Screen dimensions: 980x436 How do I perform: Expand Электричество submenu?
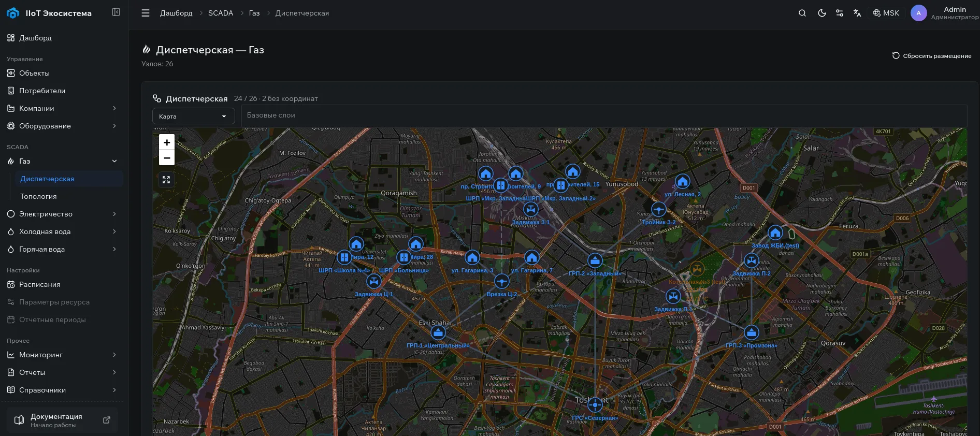coord(62,214)
